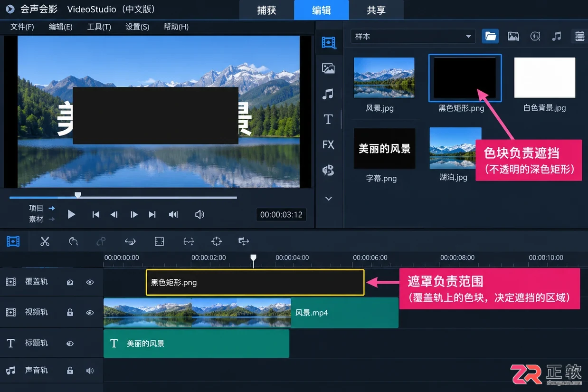Open the 设置(S) menu

point(137,27)
